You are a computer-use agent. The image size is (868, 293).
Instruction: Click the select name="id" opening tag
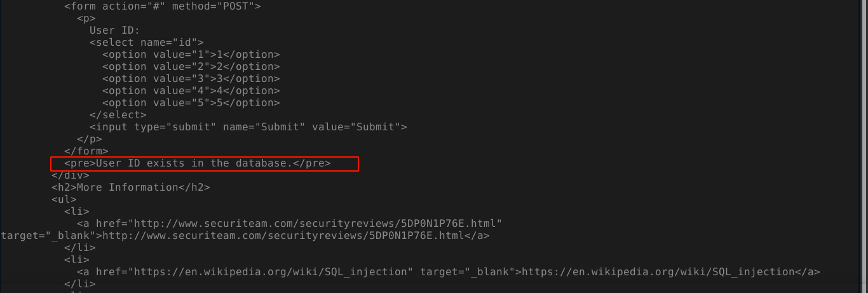tap(147, 43)
